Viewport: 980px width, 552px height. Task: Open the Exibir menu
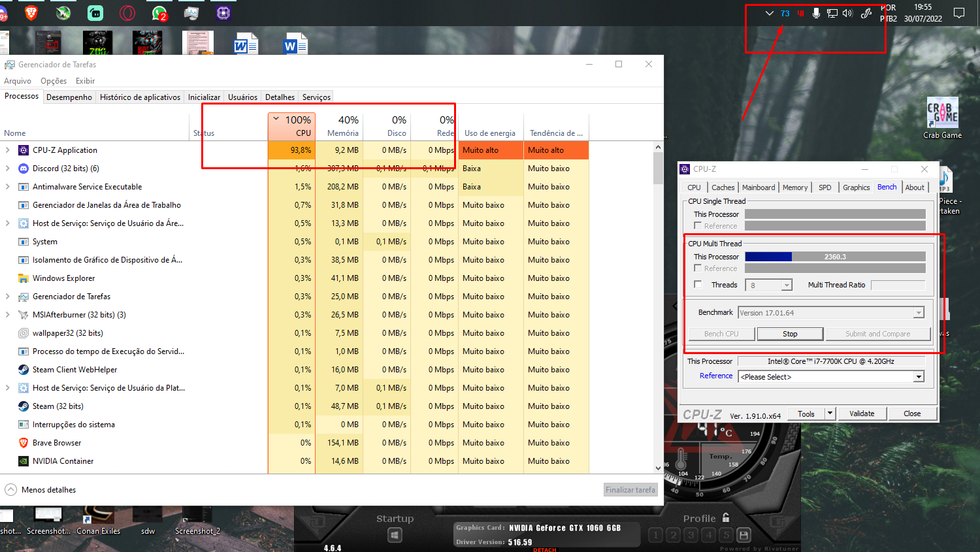(85, 81)
